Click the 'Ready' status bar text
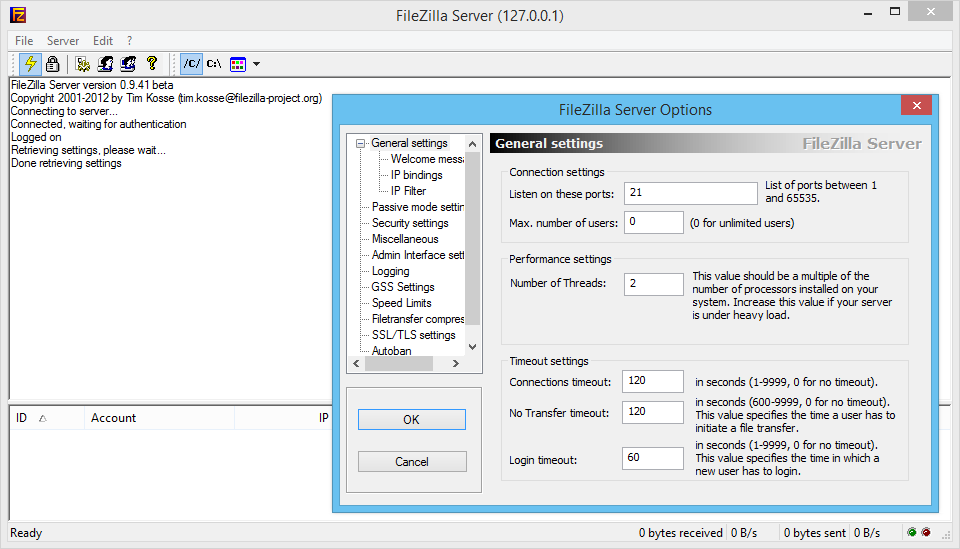This screenshot has height=549, width=960. pyautogui.click(x=26, y=533)
